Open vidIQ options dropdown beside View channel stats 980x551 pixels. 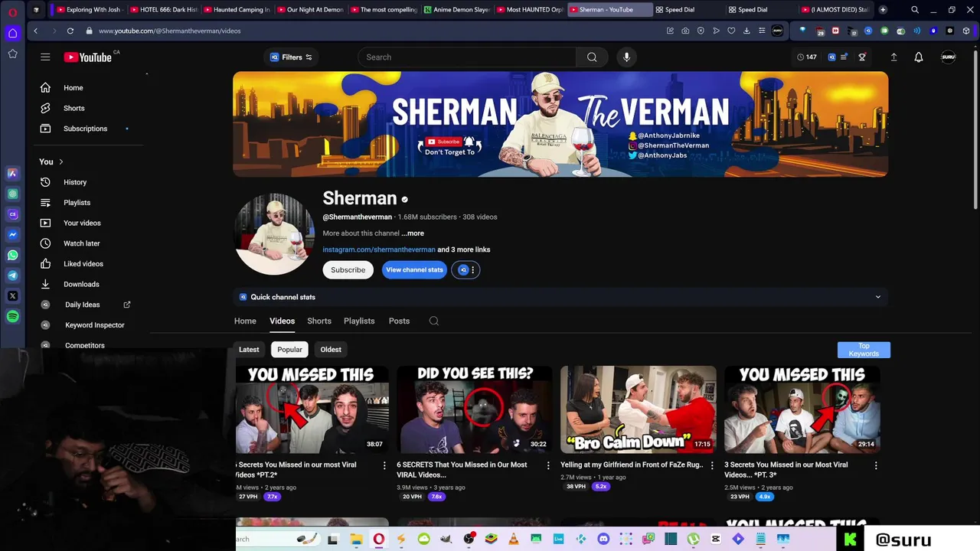465,269
